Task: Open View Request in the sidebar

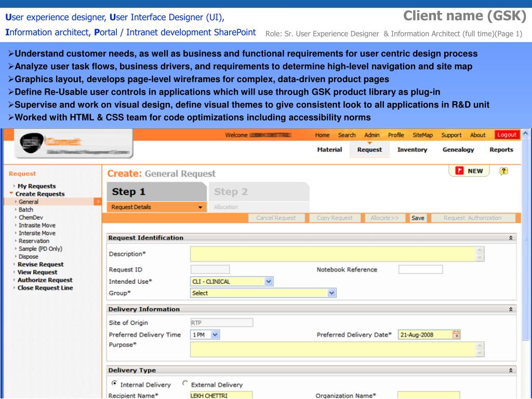Action: (37, 272)
